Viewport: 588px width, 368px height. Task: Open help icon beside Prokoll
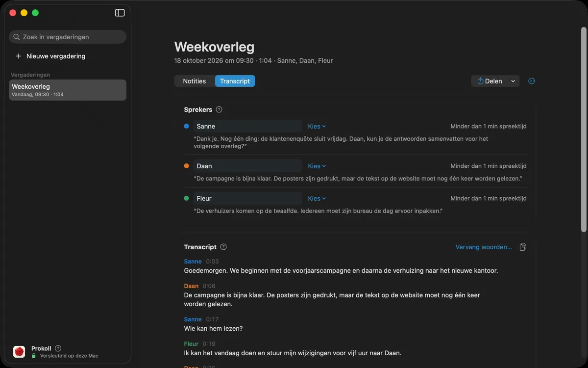point(58,348)
